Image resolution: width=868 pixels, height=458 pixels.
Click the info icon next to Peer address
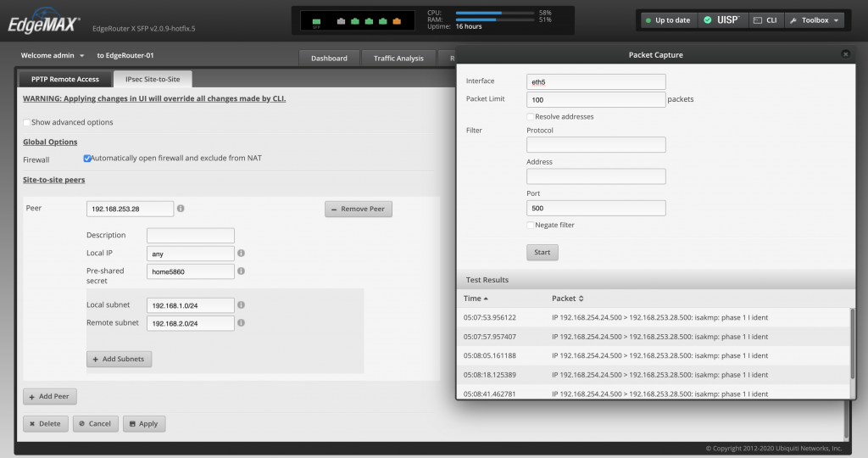(x=181, y=209)
